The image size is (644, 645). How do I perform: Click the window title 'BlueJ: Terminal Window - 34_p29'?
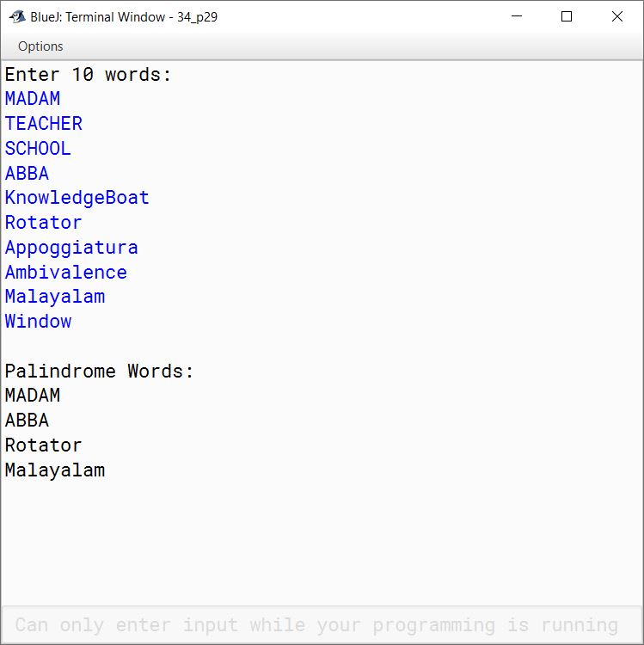124,17
